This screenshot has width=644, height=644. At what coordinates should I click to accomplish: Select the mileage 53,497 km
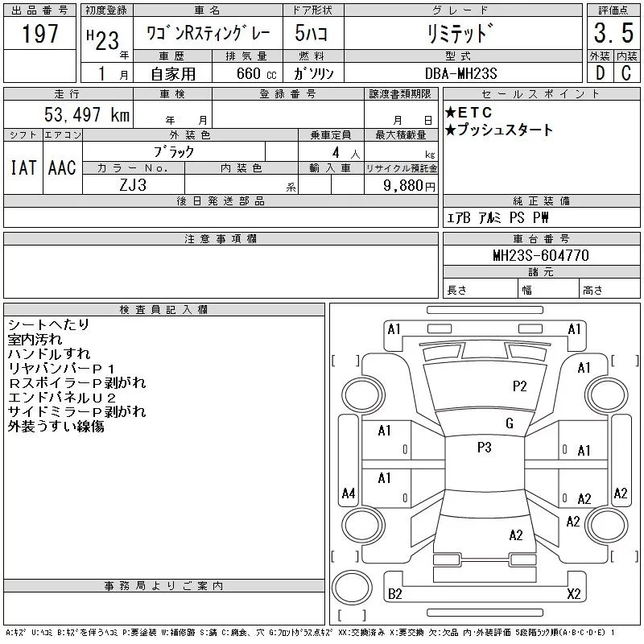[87, 114]
